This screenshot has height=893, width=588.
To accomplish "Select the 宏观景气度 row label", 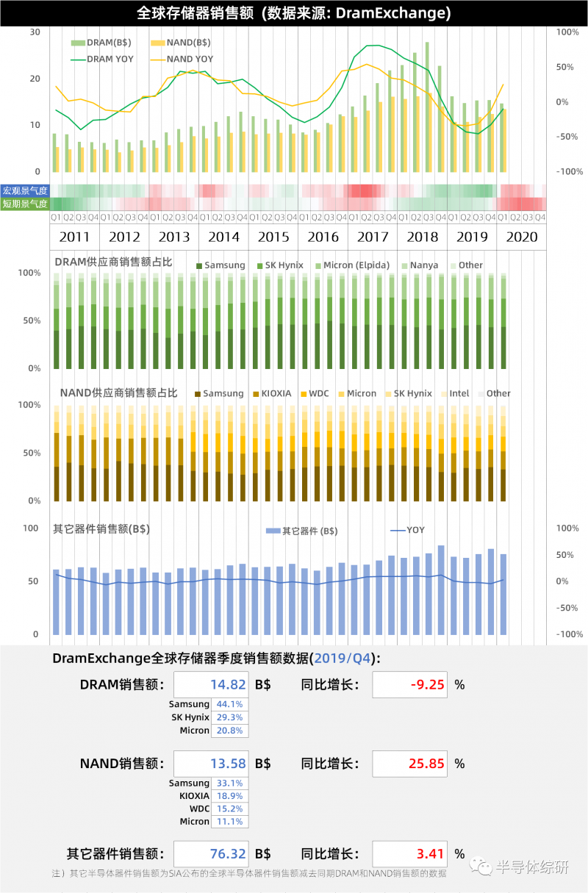I will 24,190.
